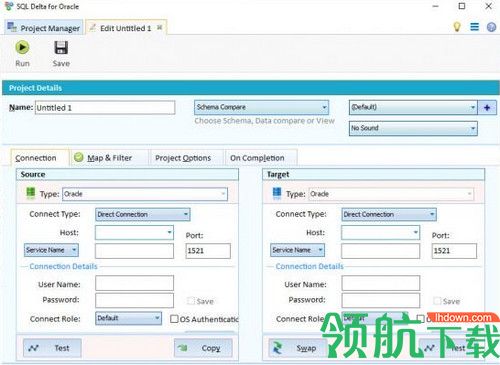Toggle Source password Save checkbox
The height and width of the screenshot is (365, 500).
click(191, 301)
